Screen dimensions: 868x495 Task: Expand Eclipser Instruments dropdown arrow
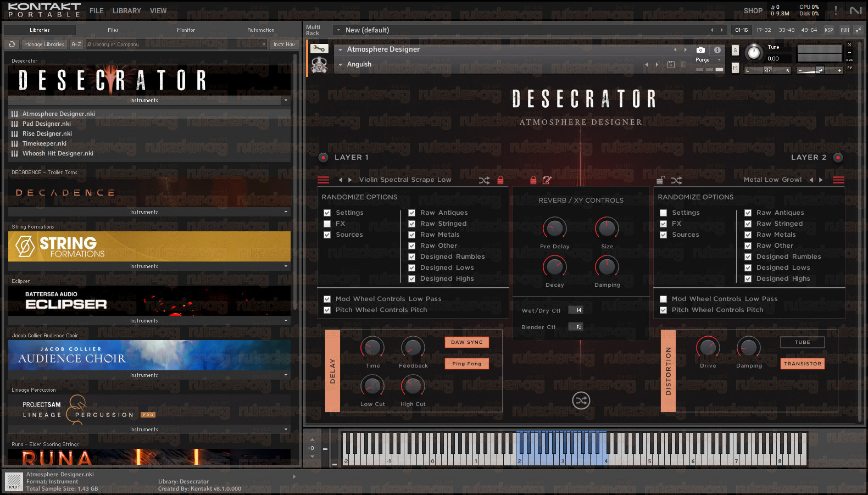point(286,321)
